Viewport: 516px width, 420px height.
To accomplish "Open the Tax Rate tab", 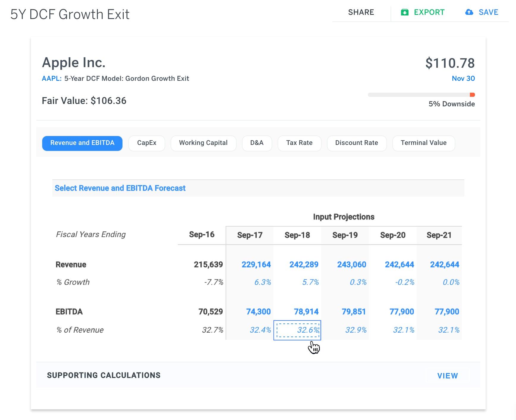I will pos(299,143).
